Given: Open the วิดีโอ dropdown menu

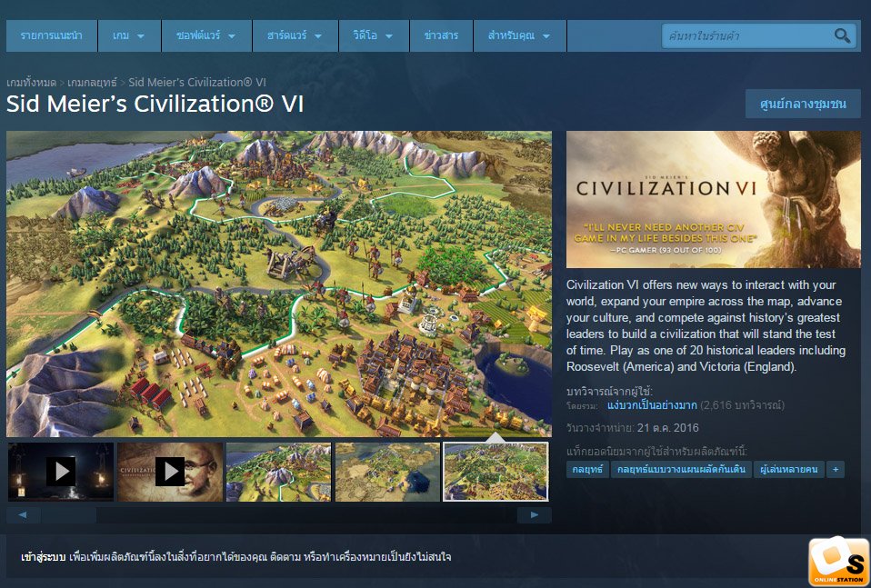Looking at the screenshot, I should [x=374, y=35].
